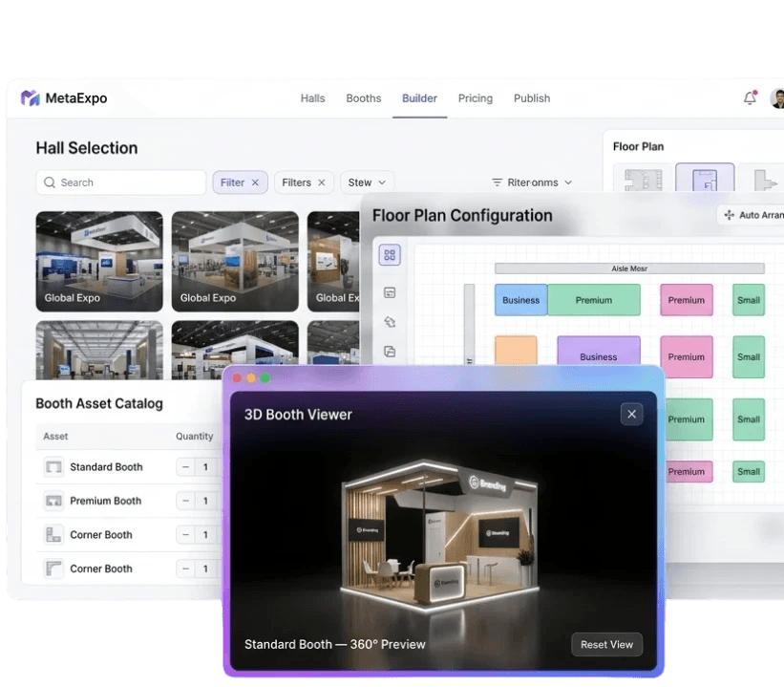Click the yellow traffic light on viewer window
Image resolution: width=784 pixels, height=687 pixels.
click(251, 378)
